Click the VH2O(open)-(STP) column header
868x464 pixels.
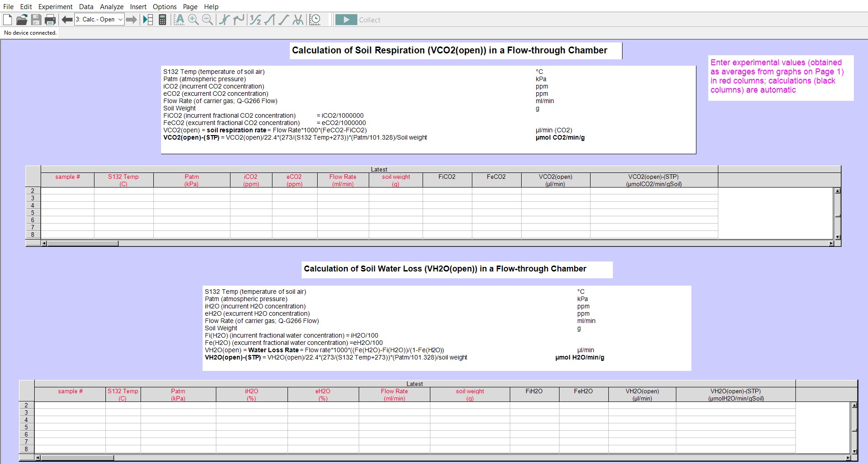click(x=736, y=395)
